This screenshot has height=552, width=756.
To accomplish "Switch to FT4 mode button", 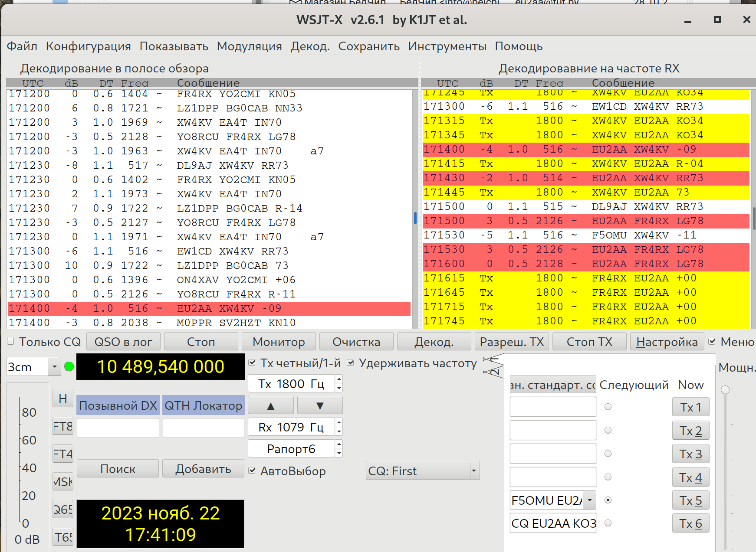I will [x=63, y=454].
